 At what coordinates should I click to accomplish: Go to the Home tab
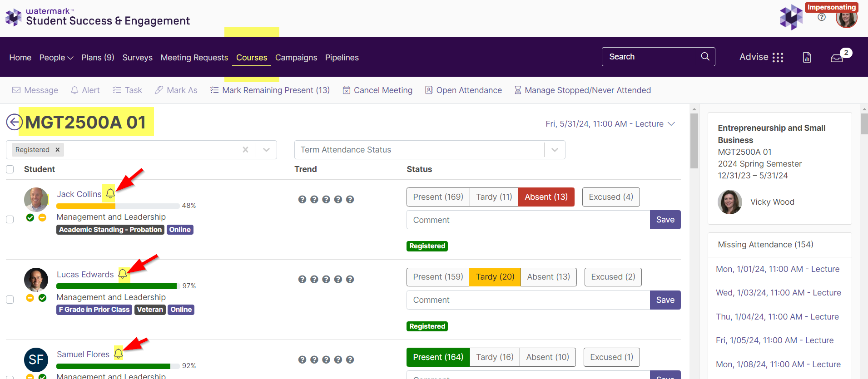[20, 58]
